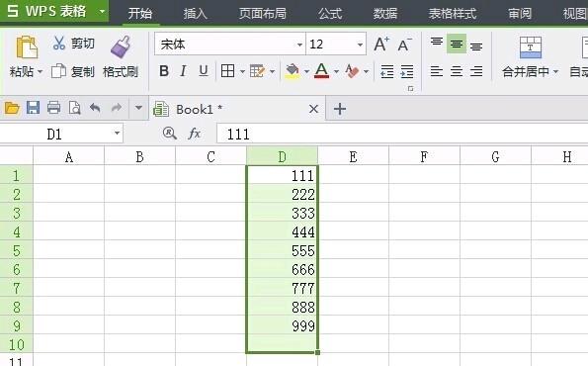Screen dimensions: 588x366
Task: Click the Save floppy disk icon
Action: pos(33,108)
